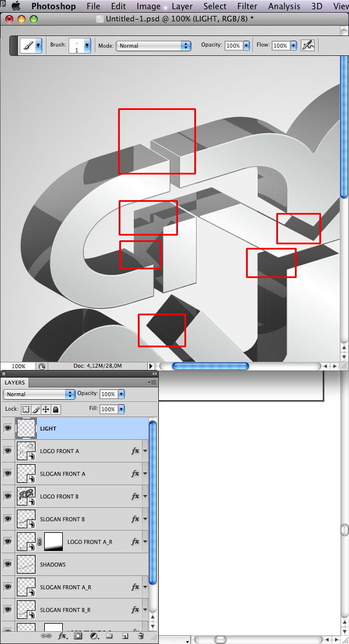Click the mask link of LOGO FRONT A_R
The width and height of the screenshot is (349, 644).
40,542
